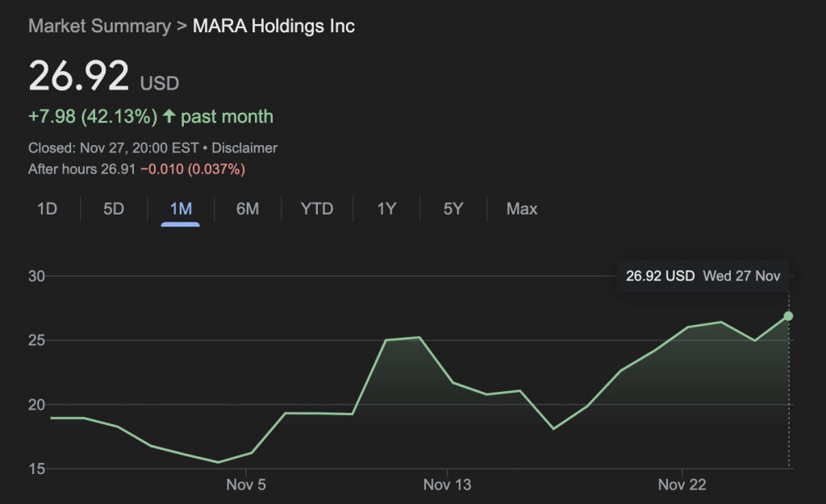Image resolution: width=826 pixels, height=504 pixels.
Task: Switch chart to YTD view
Action: [x=317, y=209]
